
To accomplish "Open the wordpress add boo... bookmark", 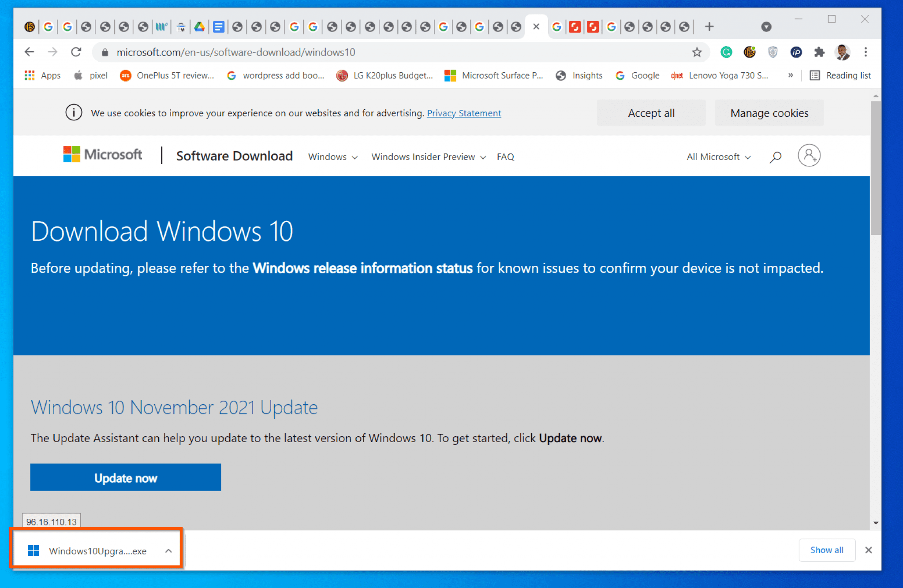I will pyautogui.click(x=276, y=75).
